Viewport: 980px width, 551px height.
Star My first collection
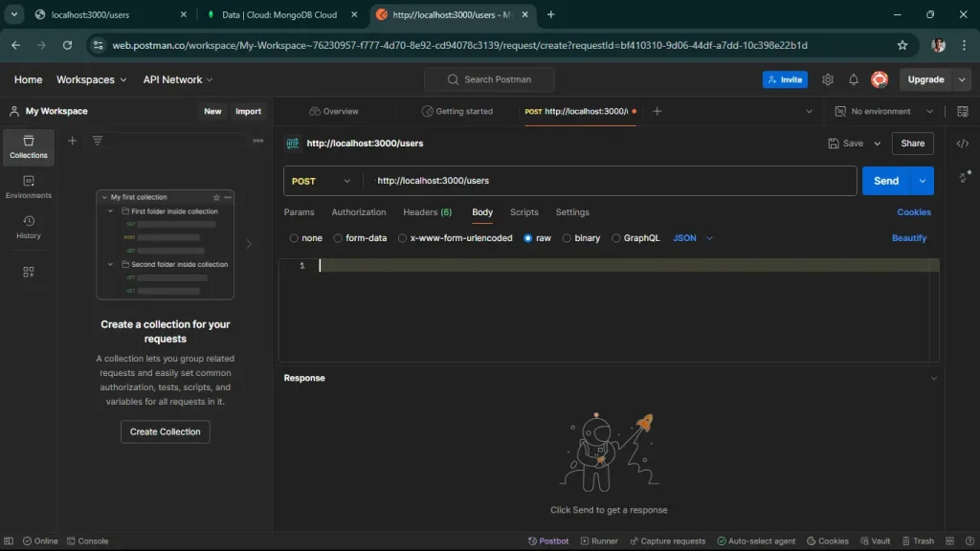click(218, 196)
